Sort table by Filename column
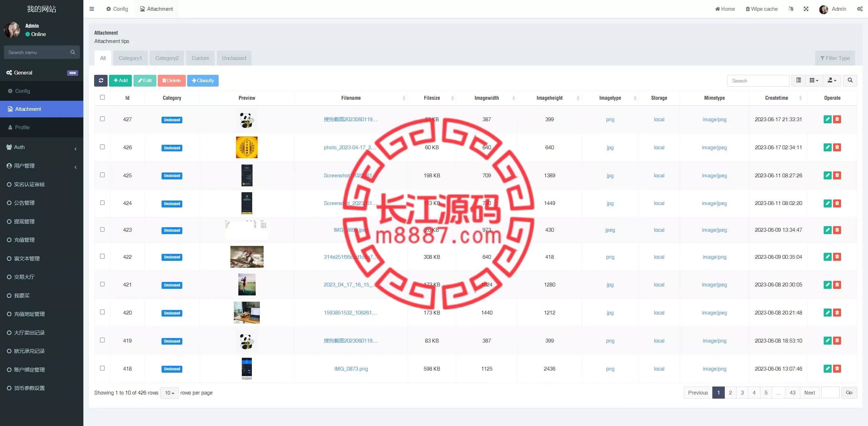Screen dimensions: 868x426 coord(351,98)
